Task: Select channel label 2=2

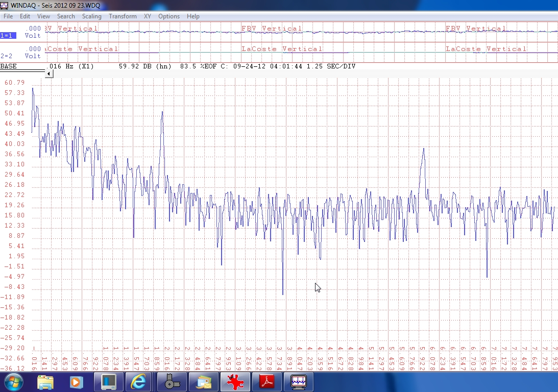Action: [7, 56]
